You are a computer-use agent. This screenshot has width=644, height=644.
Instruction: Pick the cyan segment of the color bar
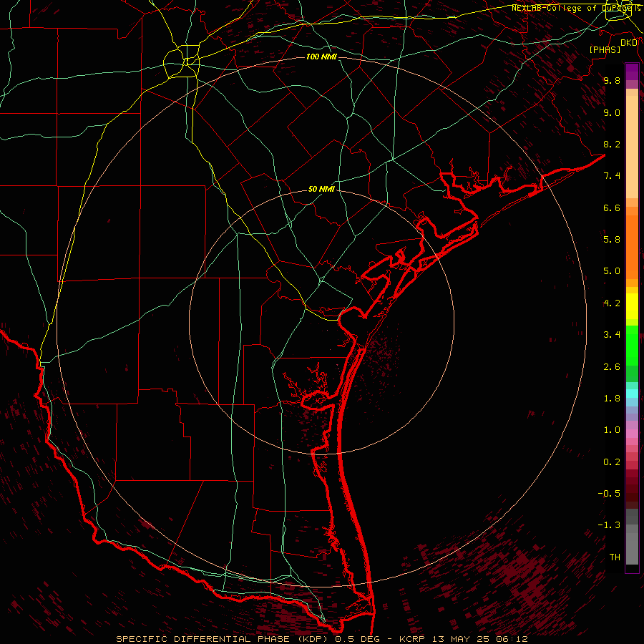[x=632, y=394]
